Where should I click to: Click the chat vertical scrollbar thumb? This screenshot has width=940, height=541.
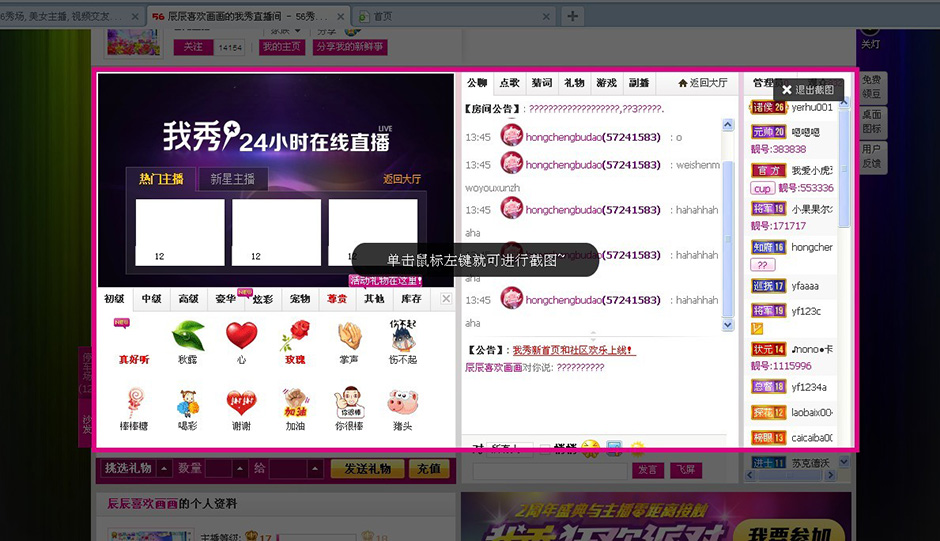click(x=728, y=239)
